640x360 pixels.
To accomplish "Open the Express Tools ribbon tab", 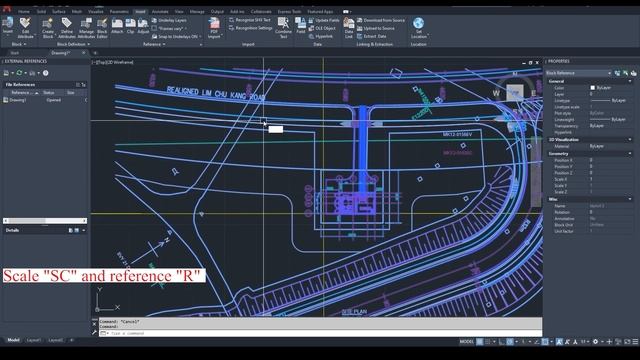I will [x=289, y=11].
